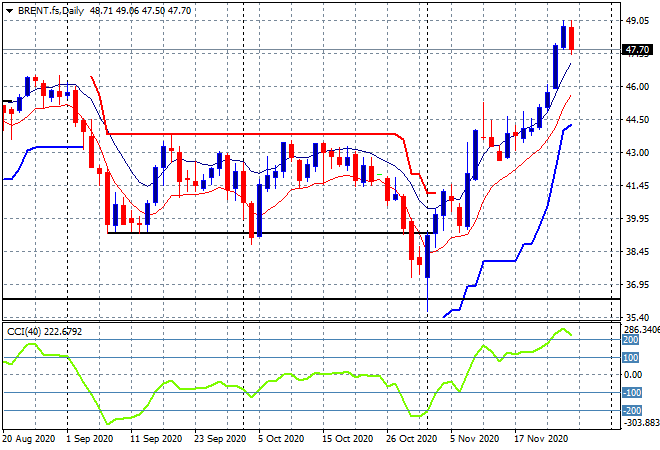Click the current price label 47.70
Screen dimensions: 660x450
pyautogui.click(x=637, y=50)
